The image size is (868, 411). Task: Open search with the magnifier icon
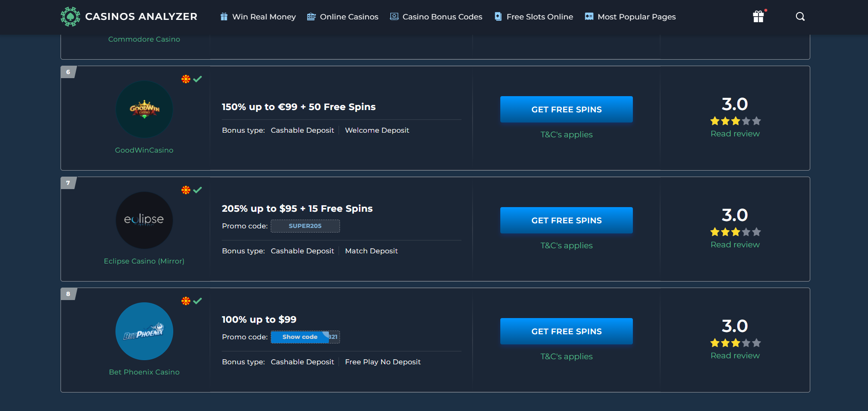(x=800, y=17)
